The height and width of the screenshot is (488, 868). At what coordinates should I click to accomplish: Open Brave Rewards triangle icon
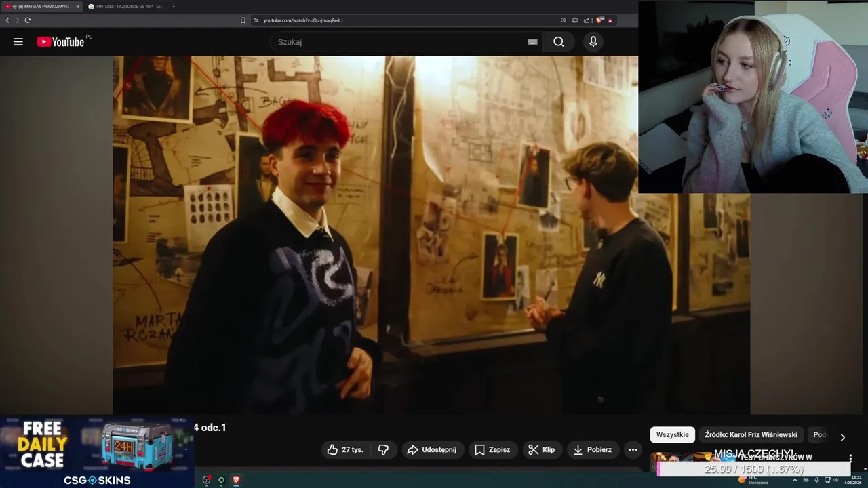(x=610, y=20)
